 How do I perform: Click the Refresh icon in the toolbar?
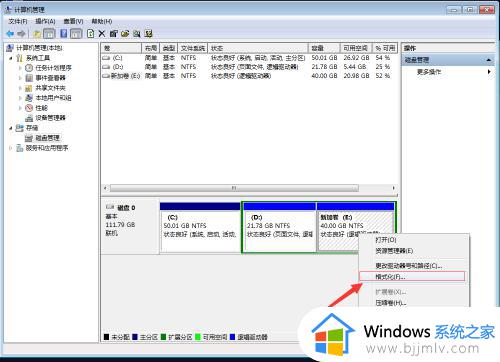[90, 34]
